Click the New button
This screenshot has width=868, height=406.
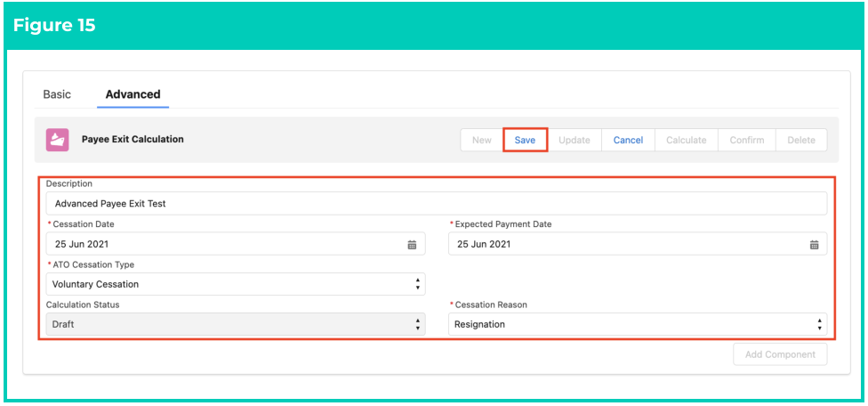[482, 140]
